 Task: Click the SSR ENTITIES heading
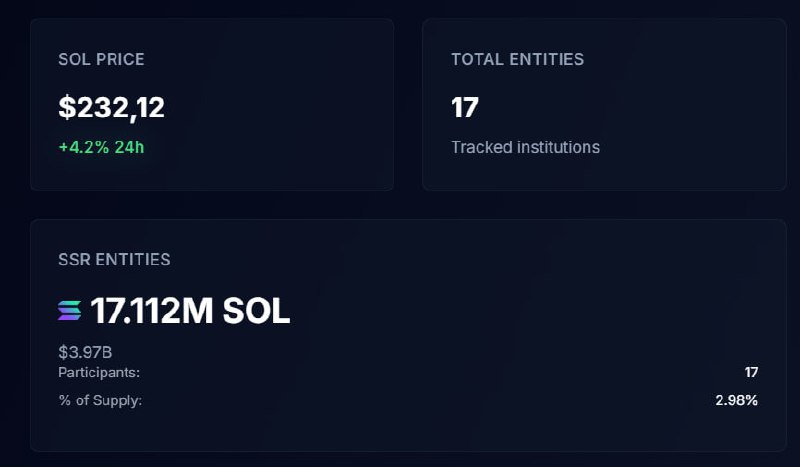(x=114, y=259)
